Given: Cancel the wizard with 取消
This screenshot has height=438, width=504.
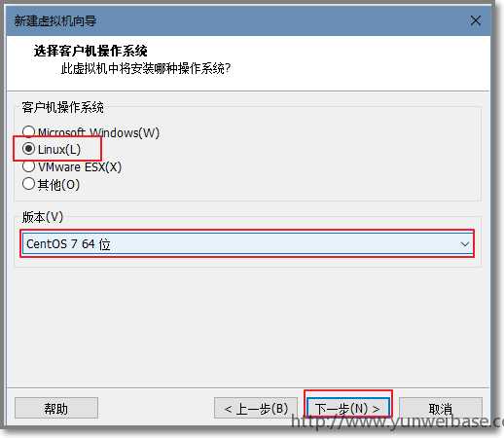Looking at the screenshot, I should point(441,408).
